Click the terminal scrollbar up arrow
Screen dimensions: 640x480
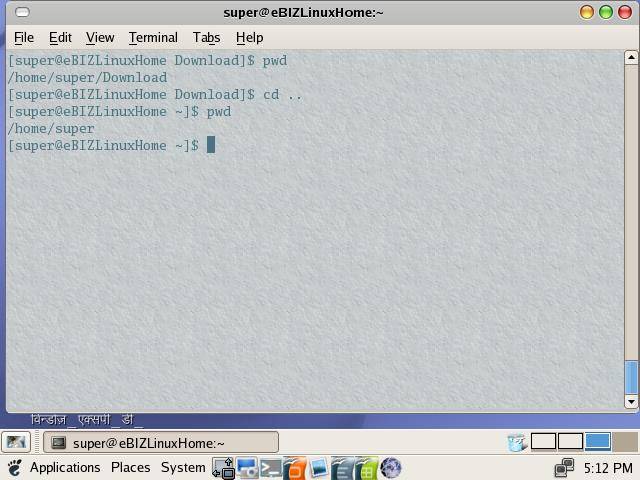[631, 58]
